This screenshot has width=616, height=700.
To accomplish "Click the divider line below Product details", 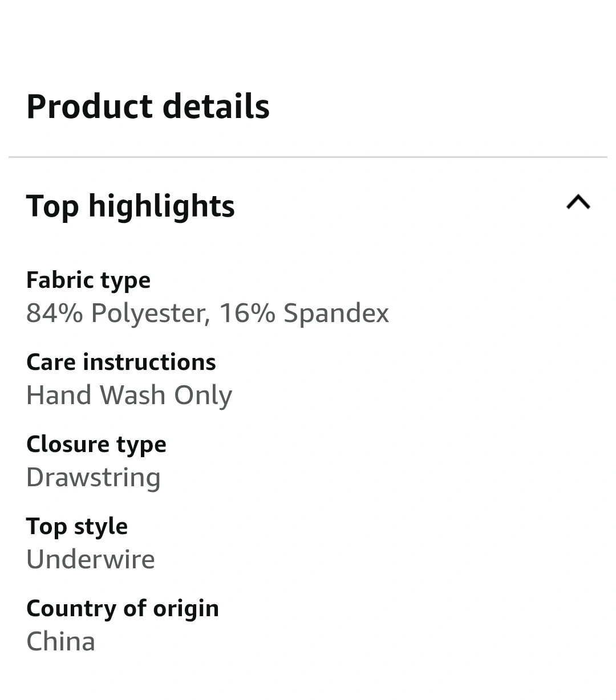I will point(308,157).
